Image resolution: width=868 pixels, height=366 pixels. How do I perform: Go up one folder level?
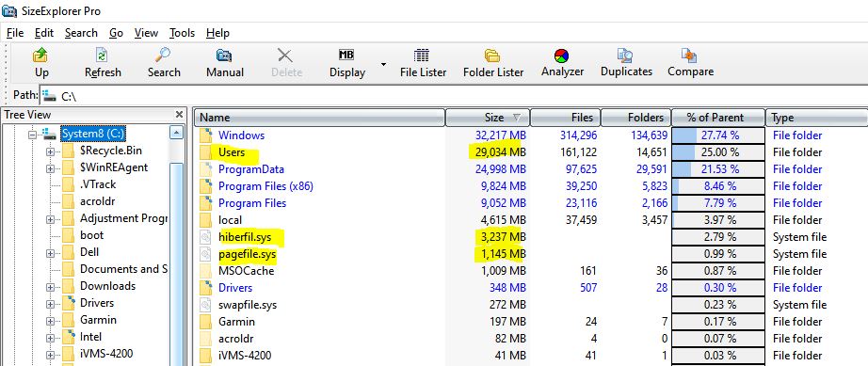coord(41,62)
